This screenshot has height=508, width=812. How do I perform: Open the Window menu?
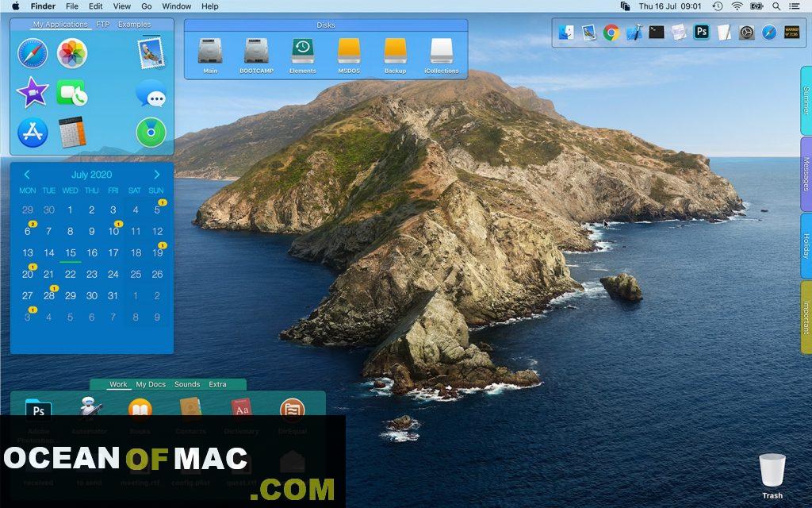(177, 6)
